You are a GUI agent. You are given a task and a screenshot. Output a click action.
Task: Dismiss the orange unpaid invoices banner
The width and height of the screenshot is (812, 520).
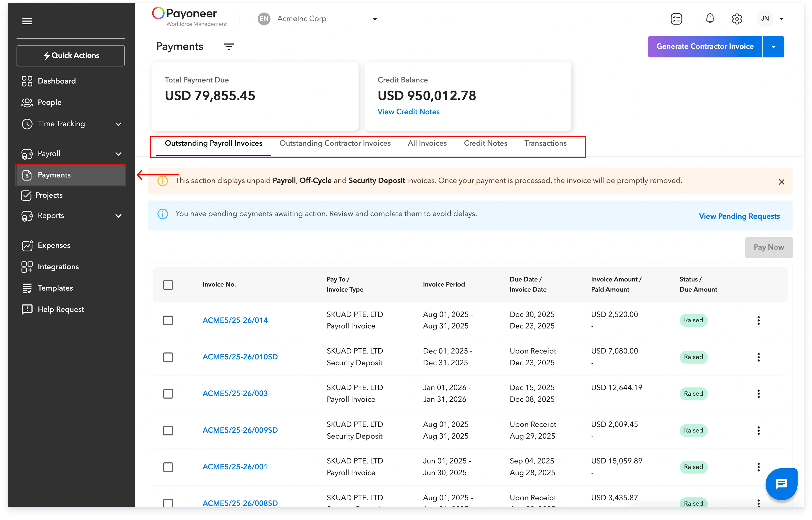click(x=781, y=182)
